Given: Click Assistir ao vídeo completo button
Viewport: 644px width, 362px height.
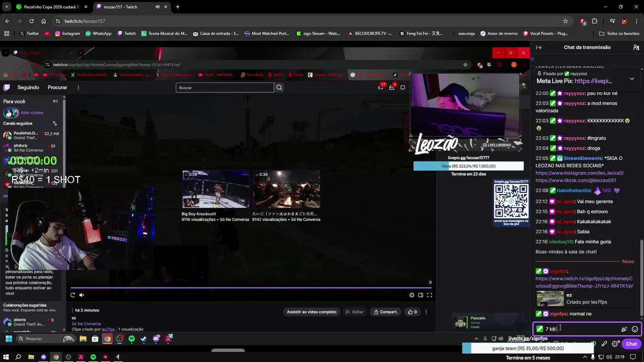Looking at the screenshot, I should 311,312.
